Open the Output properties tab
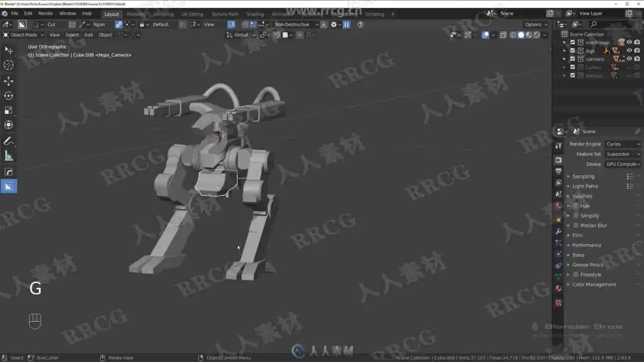Screen dimensions: 644x362 pos(559,171)
